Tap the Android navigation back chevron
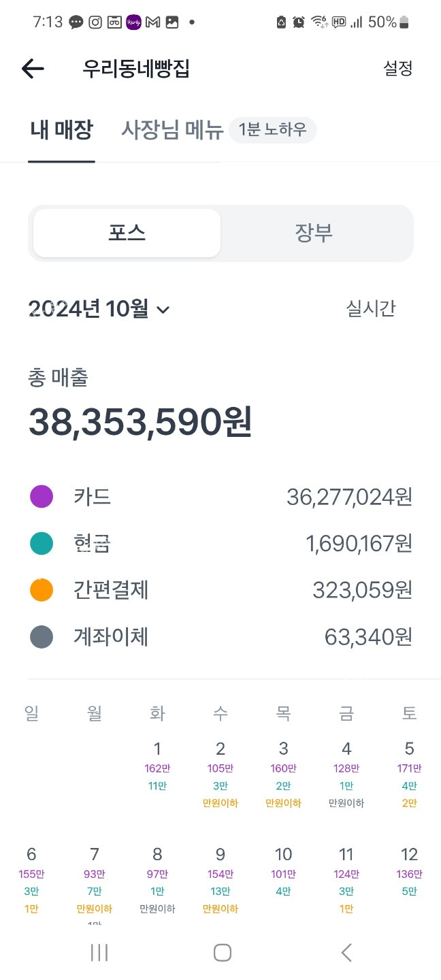 [346, 953]
